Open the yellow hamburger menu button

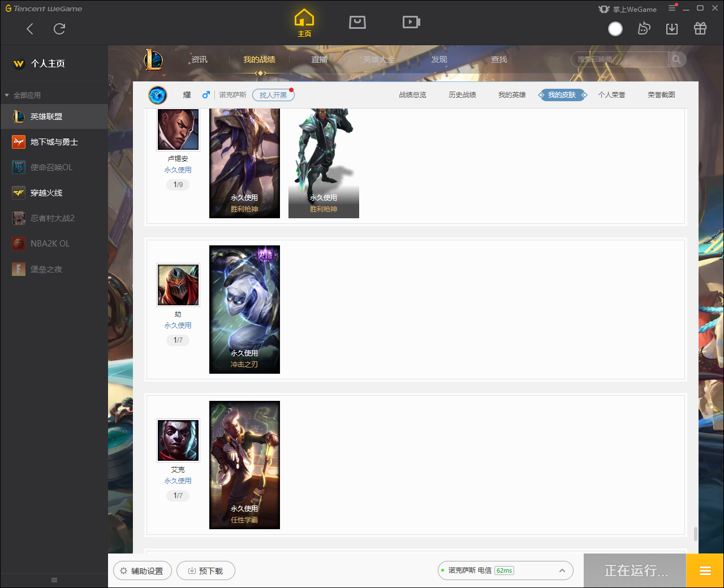[x=705, y=570]
